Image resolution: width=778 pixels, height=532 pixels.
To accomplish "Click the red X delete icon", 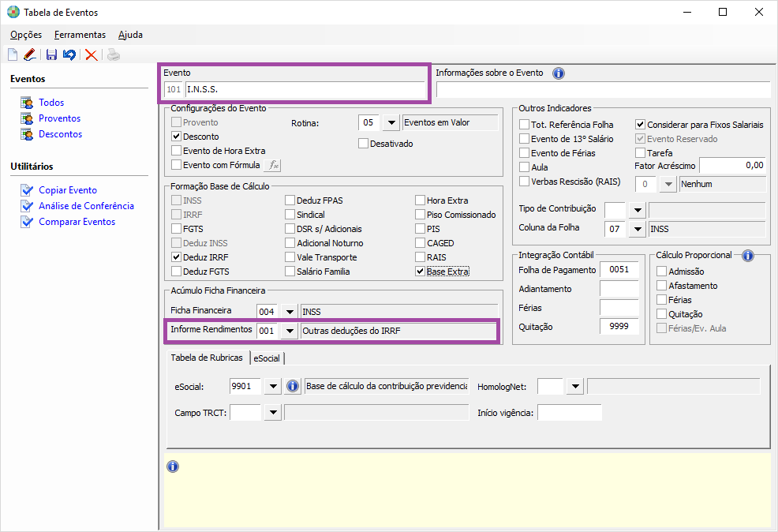I will click(92, 54).
